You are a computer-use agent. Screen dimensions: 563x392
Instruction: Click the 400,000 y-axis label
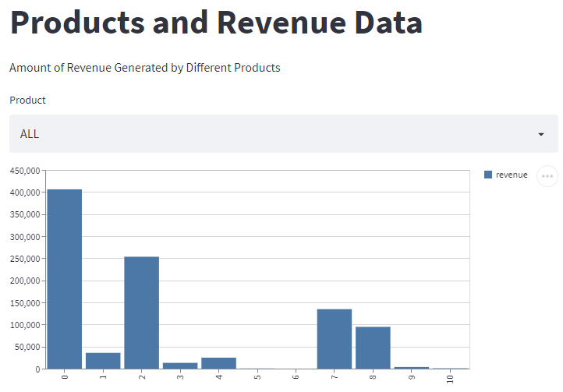[24, 192]
